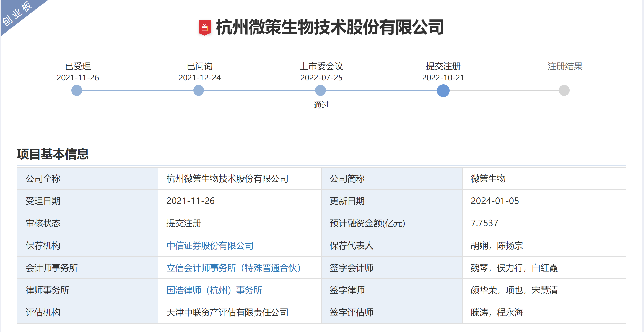Click the 审核状态 label cell
644x332 pixels.
pos(88,223)
